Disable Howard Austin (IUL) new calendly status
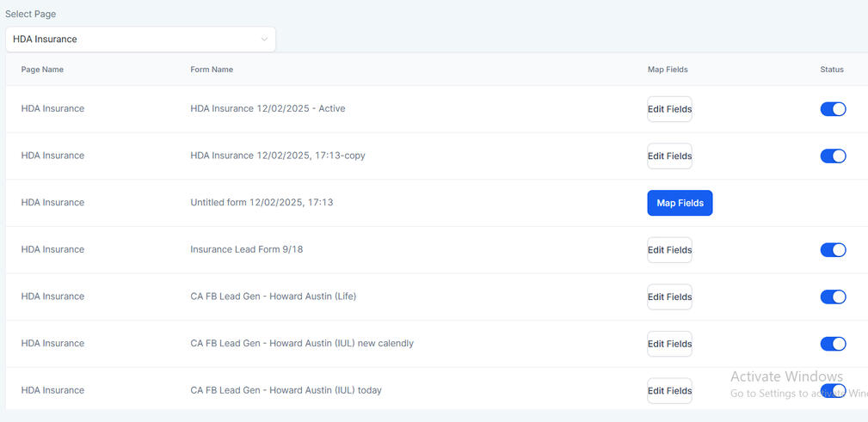The height and width of the screenshot is (422, 868). 833,344
